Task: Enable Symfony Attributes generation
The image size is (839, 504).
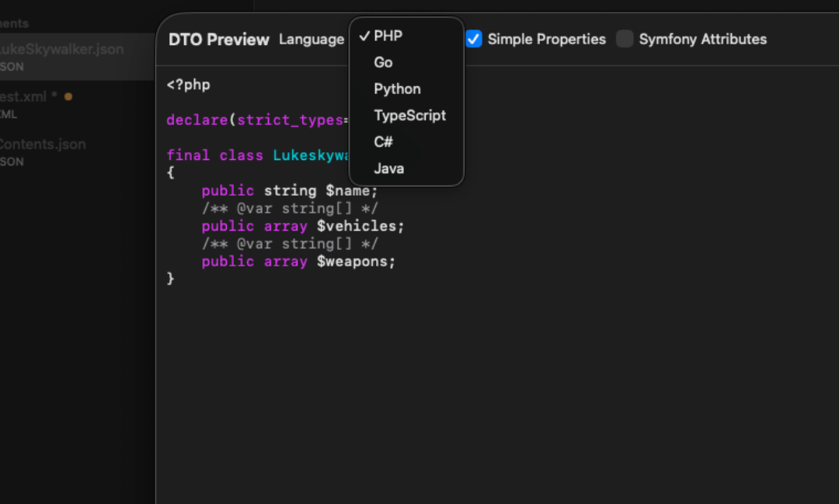Action: pyautogui.click(x=625, y=38)
